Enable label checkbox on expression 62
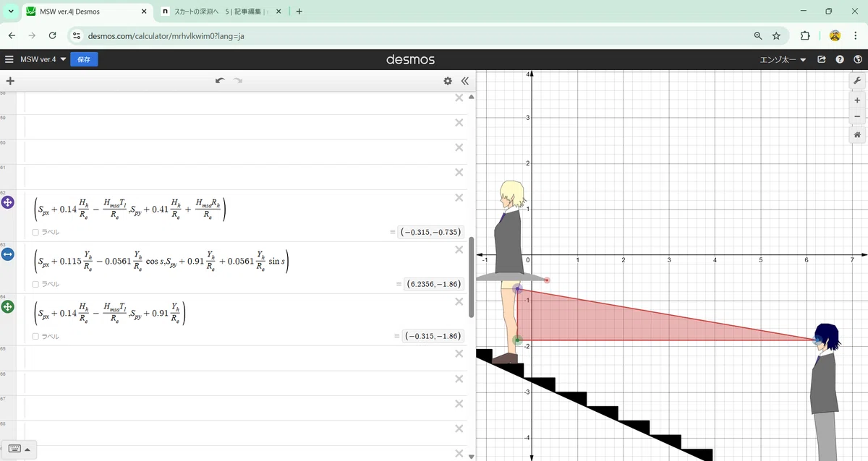 pos(36,232)
